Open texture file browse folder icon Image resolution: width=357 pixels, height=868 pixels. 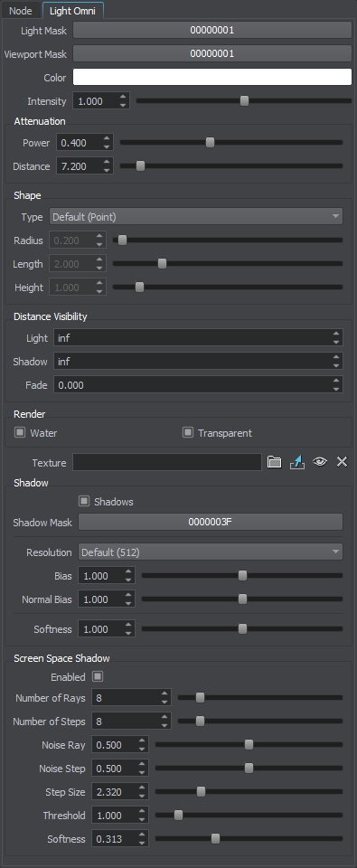[x=275, y=462]
